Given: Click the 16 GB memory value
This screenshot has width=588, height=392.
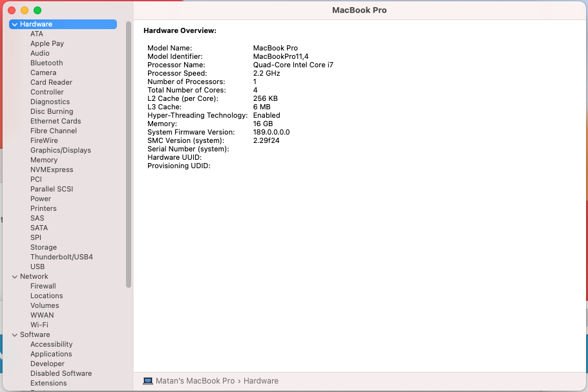Looking at the screenshot, I should (x=263, y=124).
